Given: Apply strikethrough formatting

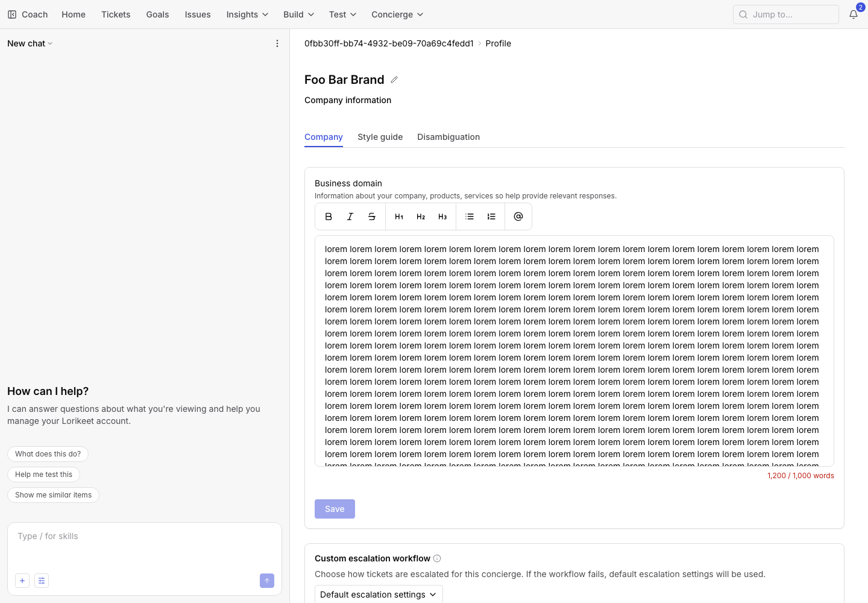Looking at the screenshot, I should pos(372,216).
